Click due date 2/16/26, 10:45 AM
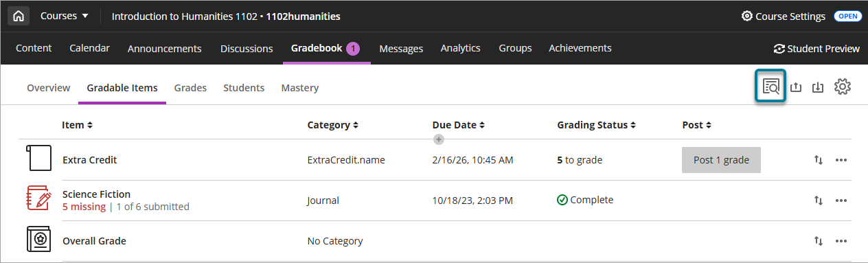Image resolution: width=868 pixels, height=263 pixels. [x=473, y=160]
